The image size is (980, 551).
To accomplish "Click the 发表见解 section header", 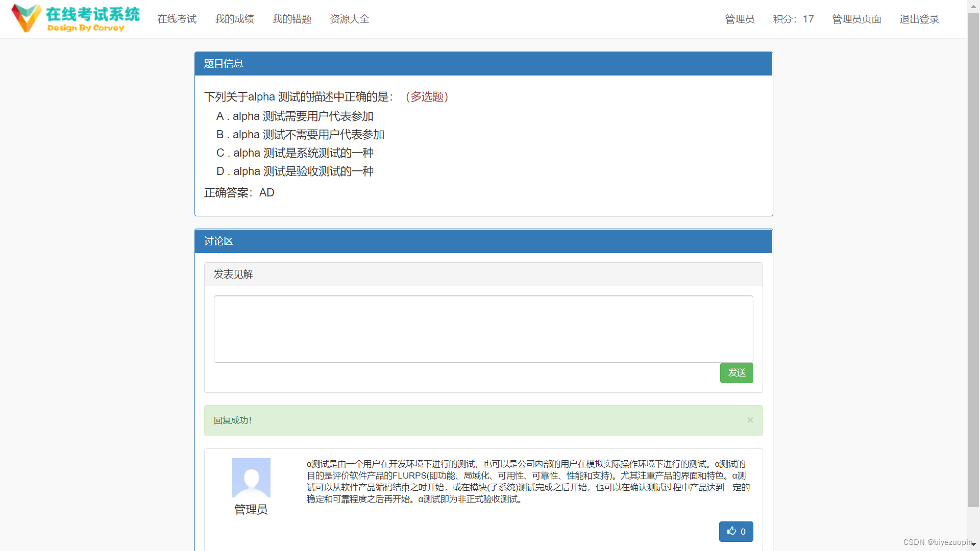I will point(233,274).
